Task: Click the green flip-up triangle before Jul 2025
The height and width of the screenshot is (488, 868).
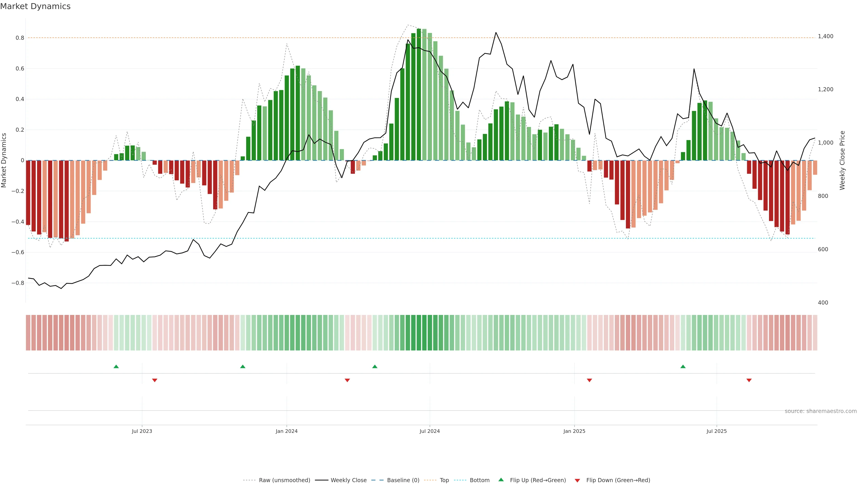Action: coord(683,366)
